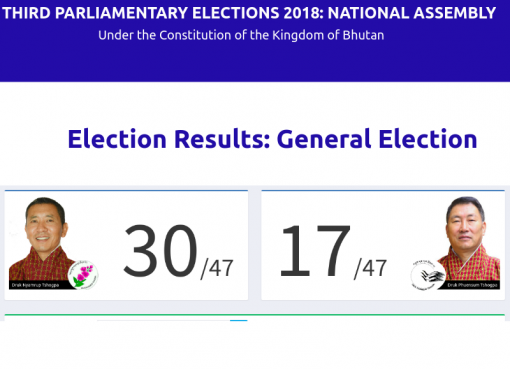
Task: Click the green-topped panel below the result cards
Action: (255, 317)
